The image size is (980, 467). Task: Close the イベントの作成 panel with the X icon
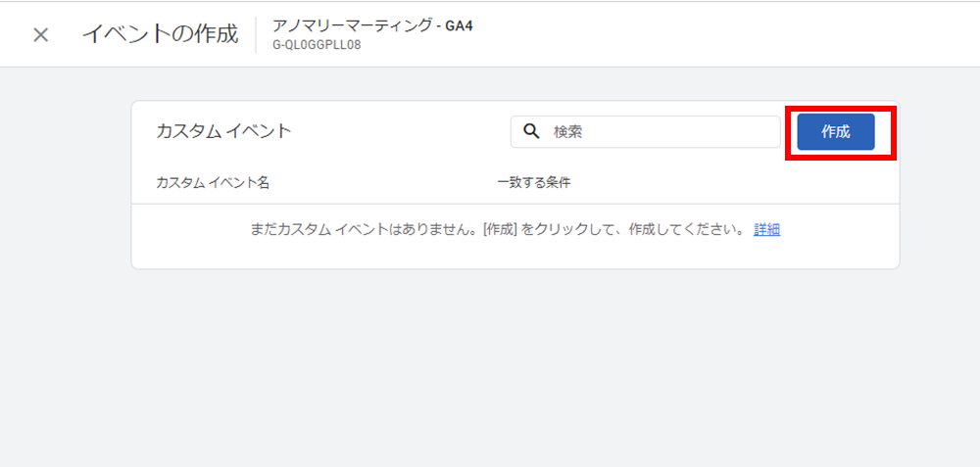pos(40,35)
